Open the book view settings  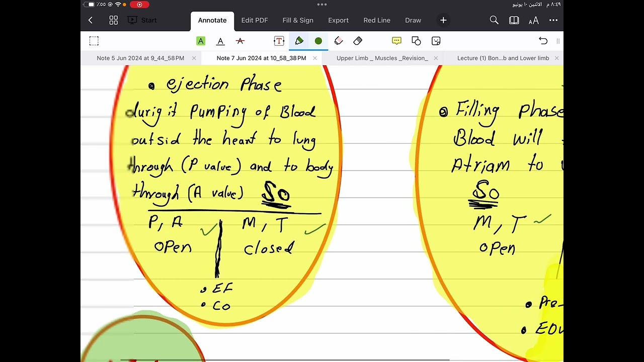(x=514, y=20)
